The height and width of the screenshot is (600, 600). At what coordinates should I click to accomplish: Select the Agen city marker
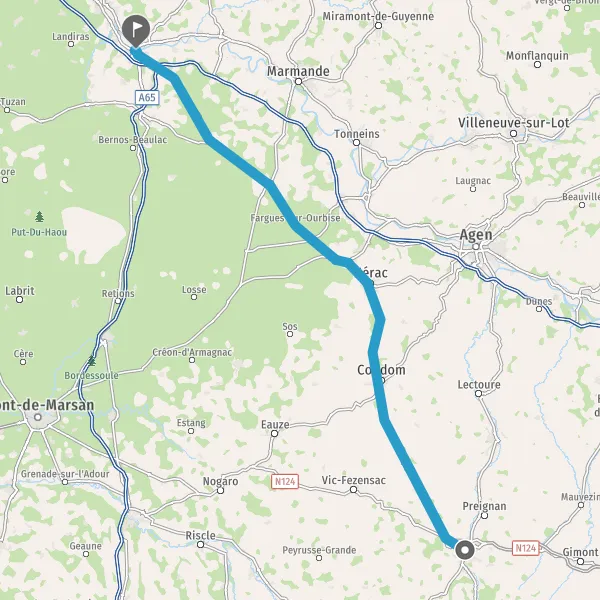476,247
